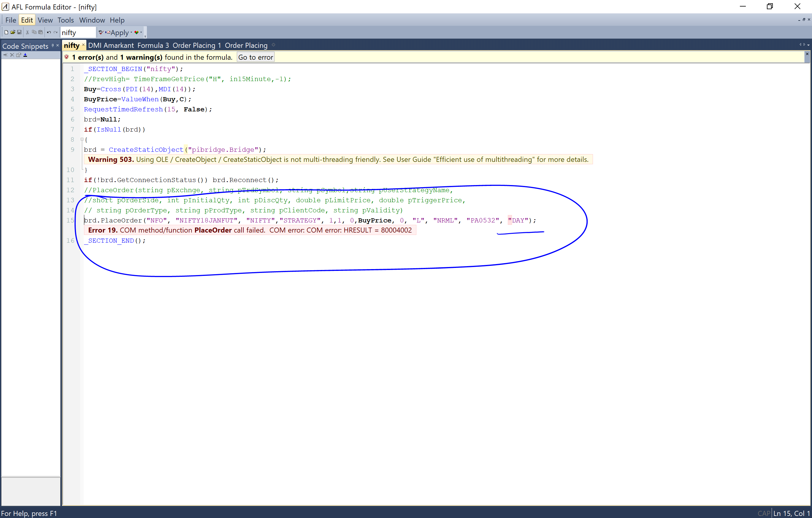Click the snippet properties icon in Code Snippets

click(18, 55)
